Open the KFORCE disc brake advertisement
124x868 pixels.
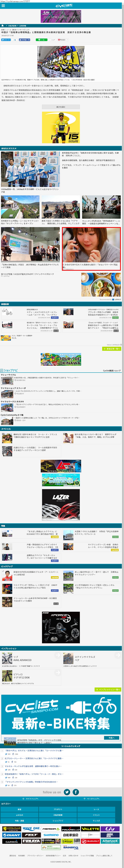point(61,627)
